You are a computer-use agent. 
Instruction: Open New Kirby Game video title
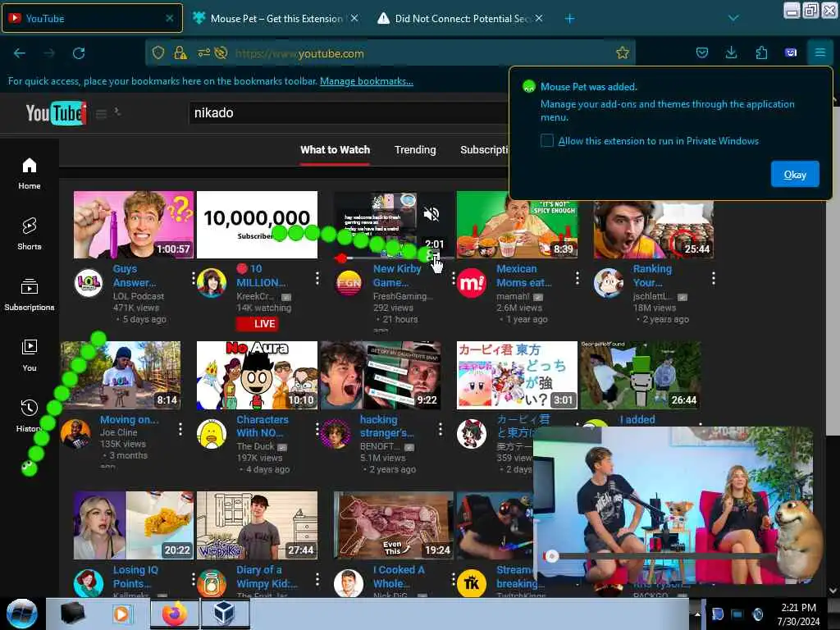[x=397, y=276]
